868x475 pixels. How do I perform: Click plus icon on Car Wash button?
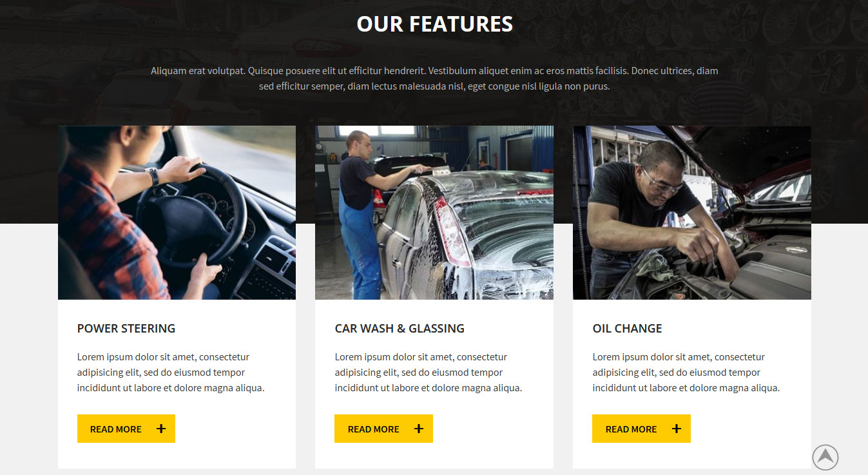419,429
